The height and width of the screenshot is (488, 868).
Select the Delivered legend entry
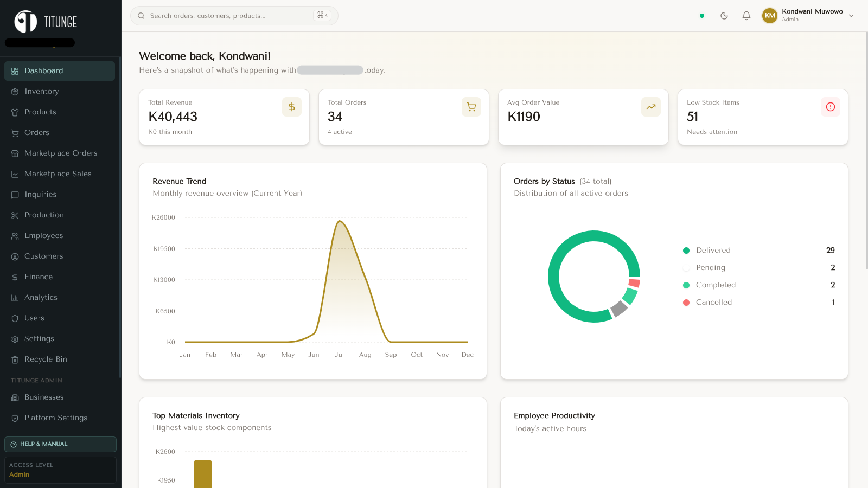click(x=758, y=250)
